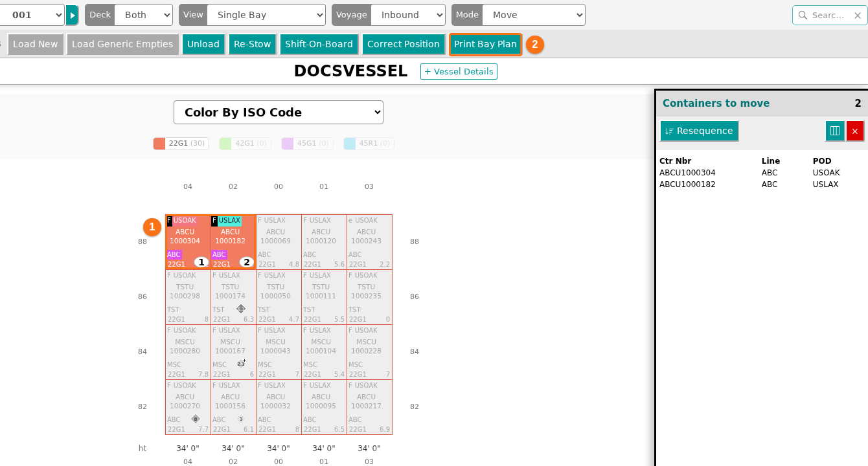Screen dimensions: 868x466
Task: Click the Re-Stow button
Action: coord(253,44)
